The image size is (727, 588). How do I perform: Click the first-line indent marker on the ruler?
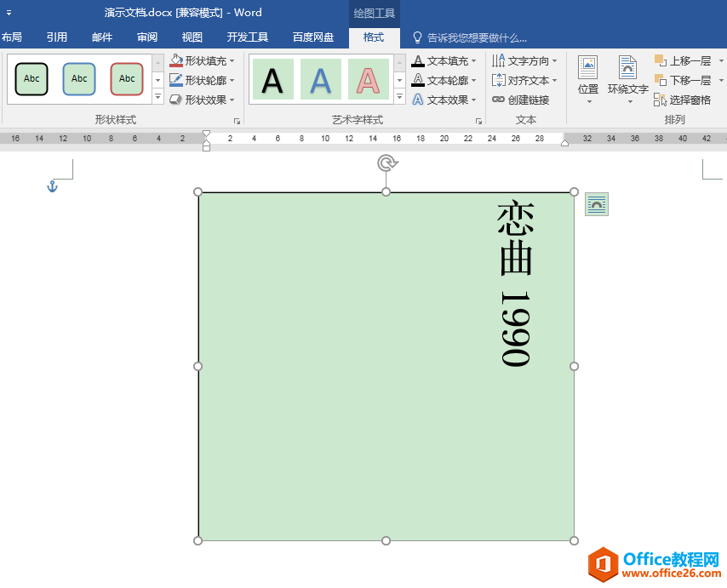click(x=206, y=134)
